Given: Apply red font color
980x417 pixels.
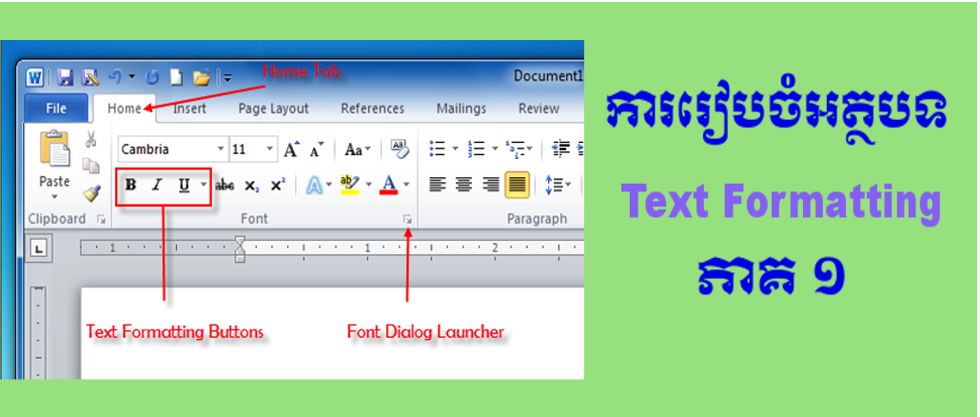Looking at the screenshot, I should 389,185.
